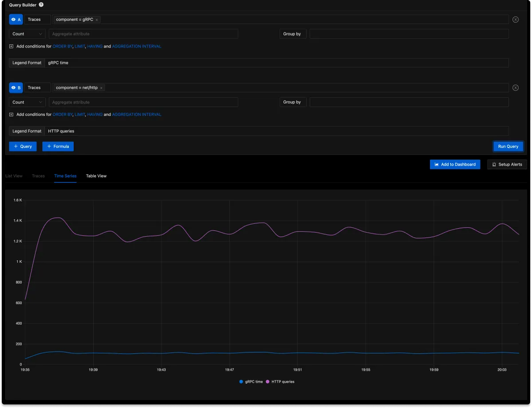Click HAVING link in query A

coord(95,46)
